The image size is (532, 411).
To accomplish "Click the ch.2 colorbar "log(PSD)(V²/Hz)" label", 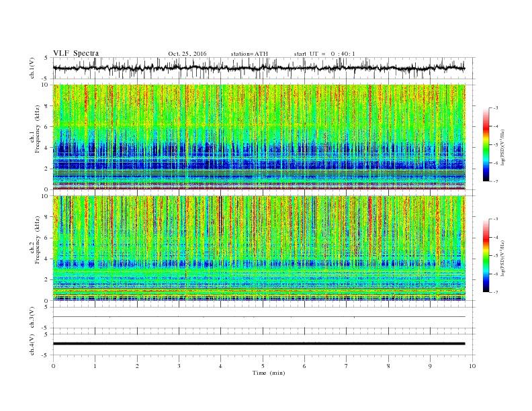I will click(502, 257).
